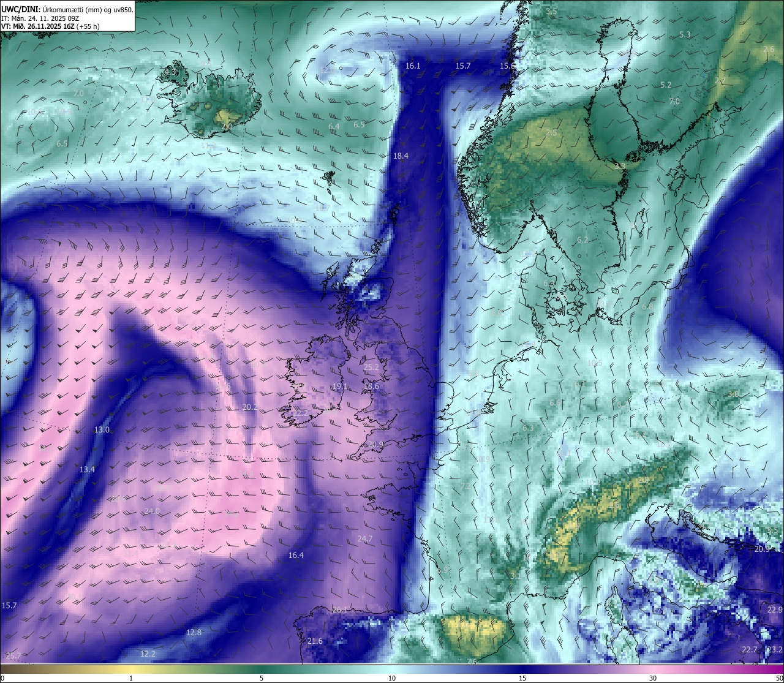
Task: Click the 'UWC/DINI: Úrkomumætti (mm) og uv850.' title
Action: tap(67, 10)
